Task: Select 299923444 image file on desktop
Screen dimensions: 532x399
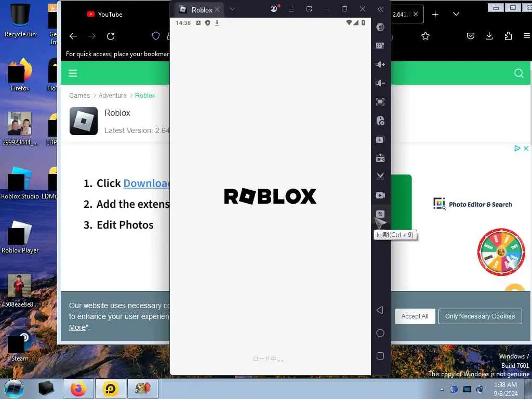Action: 20,129
